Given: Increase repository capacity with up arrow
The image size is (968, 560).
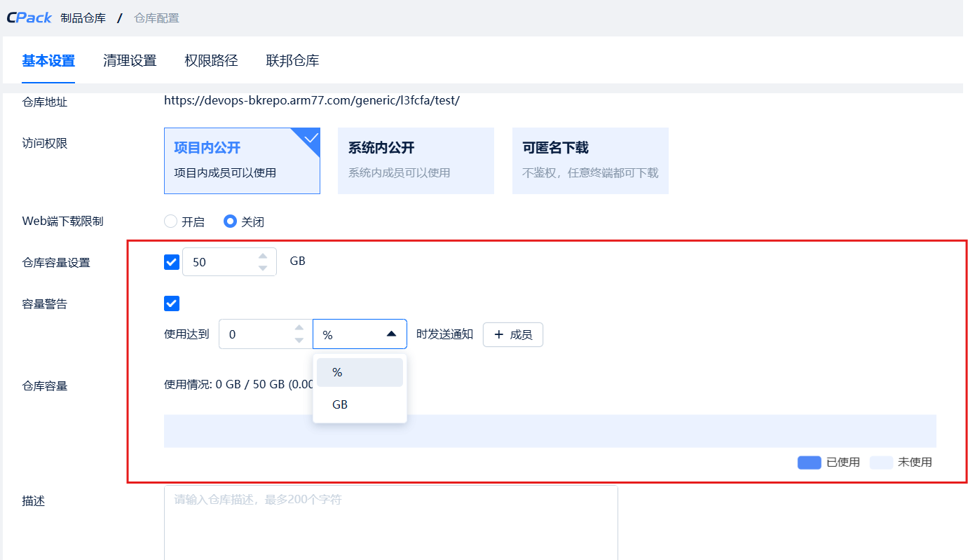Looking at the screenshot, I should click(263, 256).
